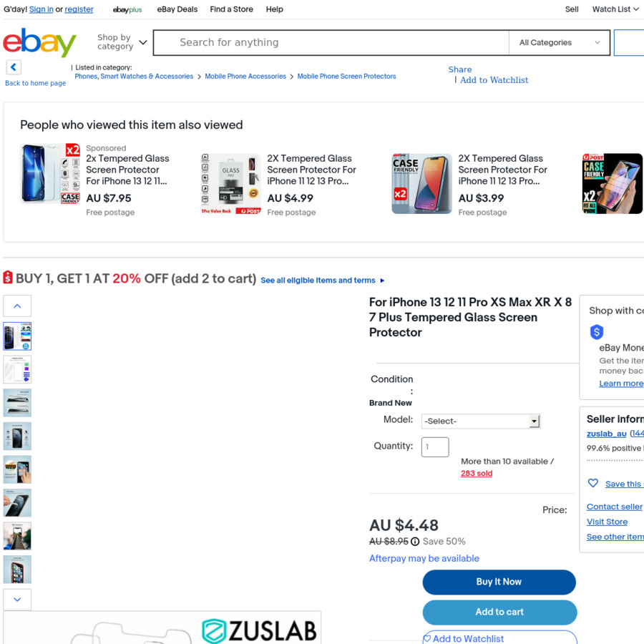This screenshot has height=644, width=644.
Task: Expand the Shop by category menu
Action: pyautogui.click(x=122, y=42)
